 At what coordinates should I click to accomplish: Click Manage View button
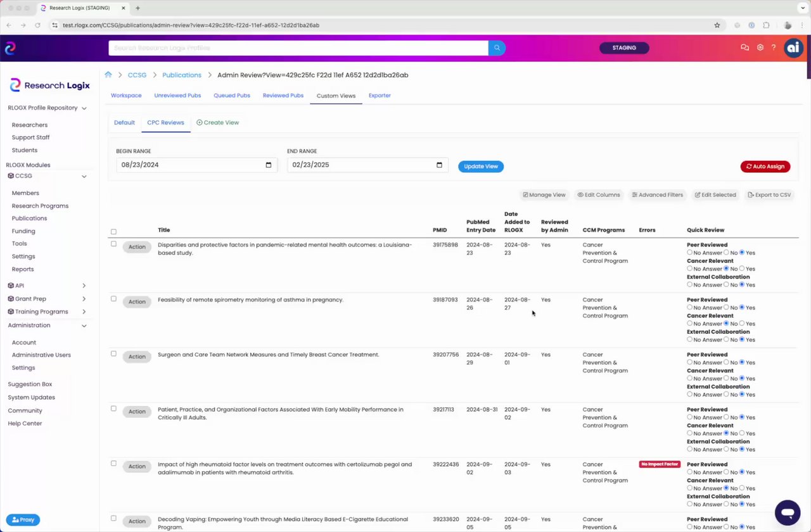pos(544,195)
